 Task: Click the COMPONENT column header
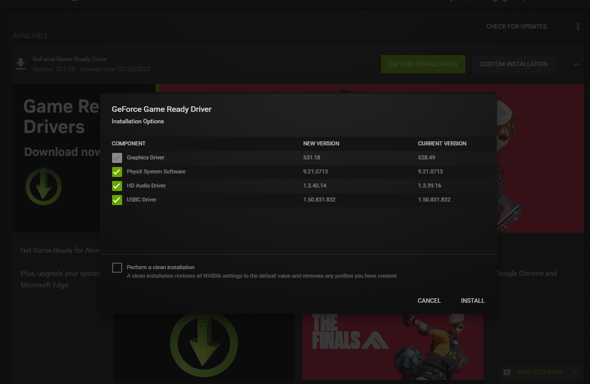[128, 144]
